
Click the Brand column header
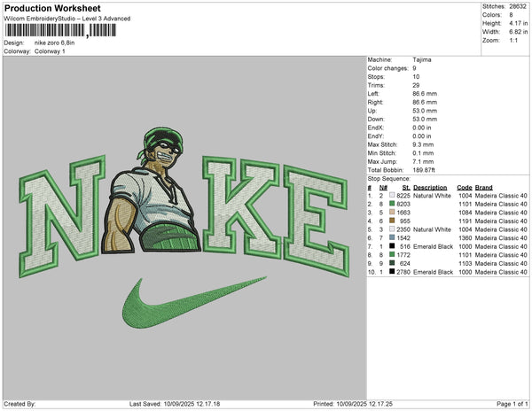tap(483, 188)
